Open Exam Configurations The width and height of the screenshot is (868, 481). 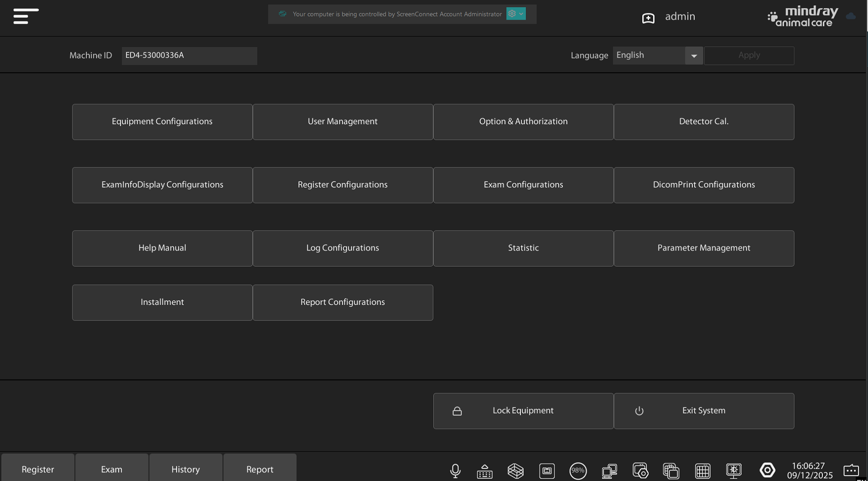point(524,185)
